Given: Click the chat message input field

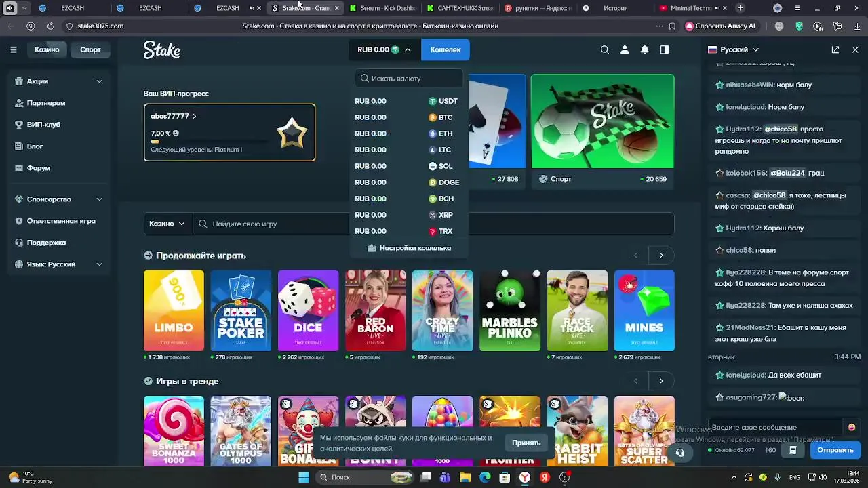Looking at the screenshot, I should click(774, 428).
